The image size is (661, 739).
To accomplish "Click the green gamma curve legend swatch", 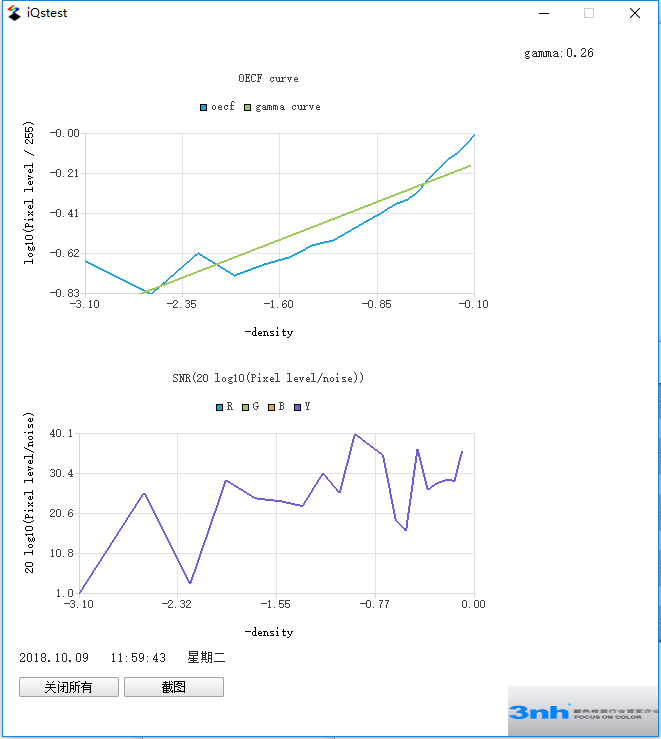I will 247,107.
